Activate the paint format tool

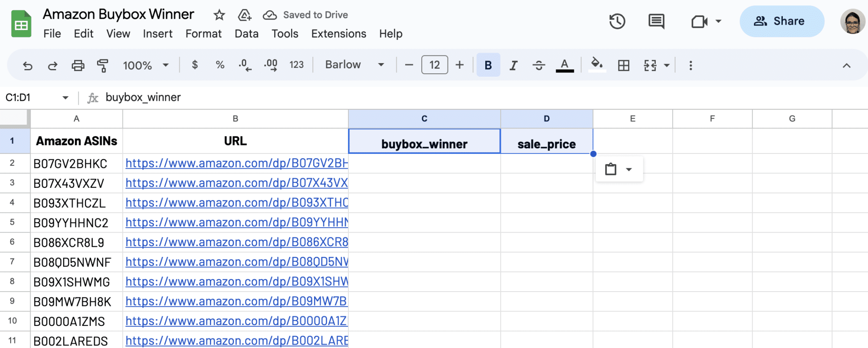click(103, 65)
